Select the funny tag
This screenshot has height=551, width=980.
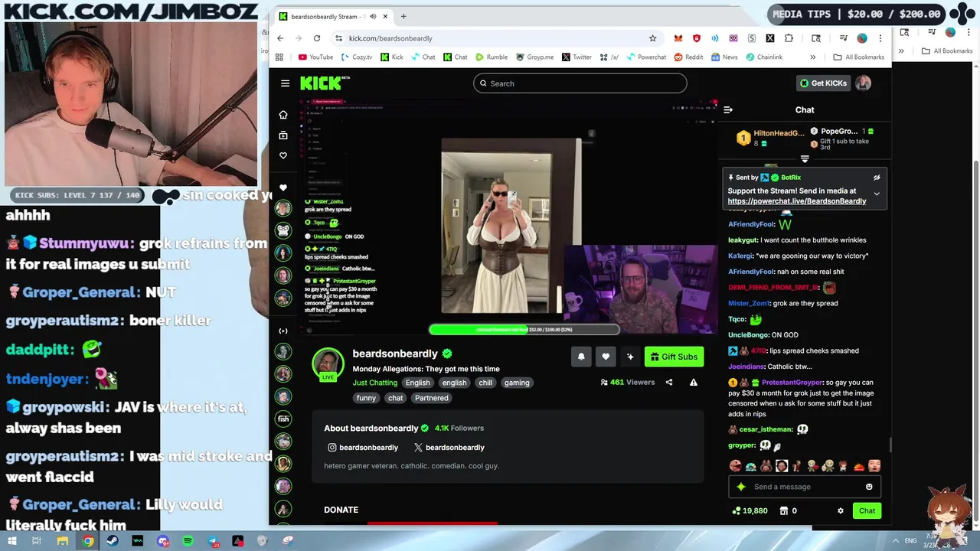click(366, 398)
